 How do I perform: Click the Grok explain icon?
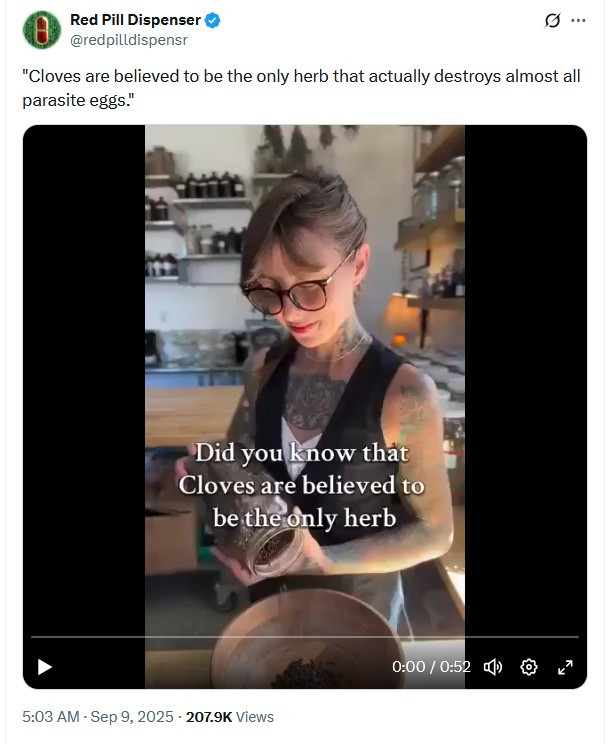click(x=552, y=20)
